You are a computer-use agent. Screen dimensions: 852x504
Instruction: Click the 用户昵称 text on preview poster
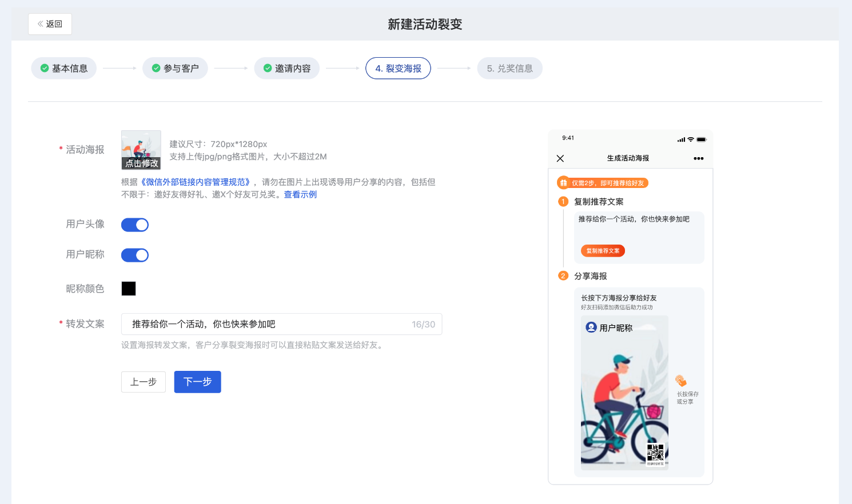[616, 328]
